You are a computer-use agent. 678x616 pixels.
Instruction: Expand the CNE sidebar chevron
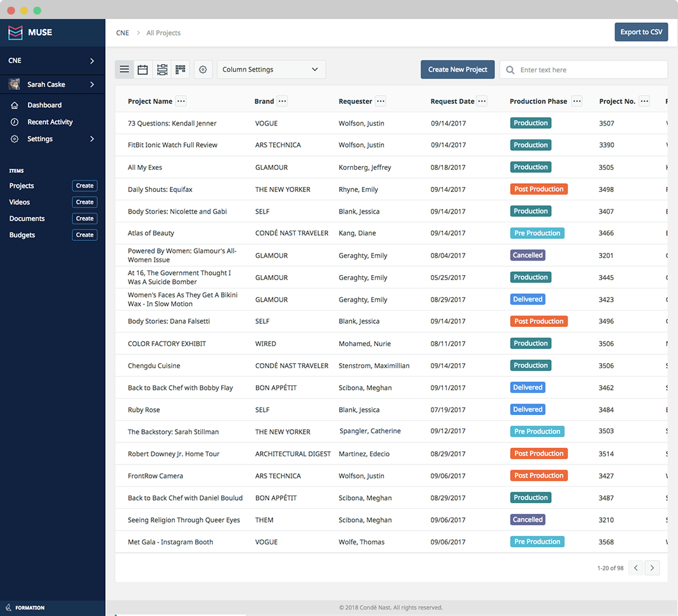[92, 61]
